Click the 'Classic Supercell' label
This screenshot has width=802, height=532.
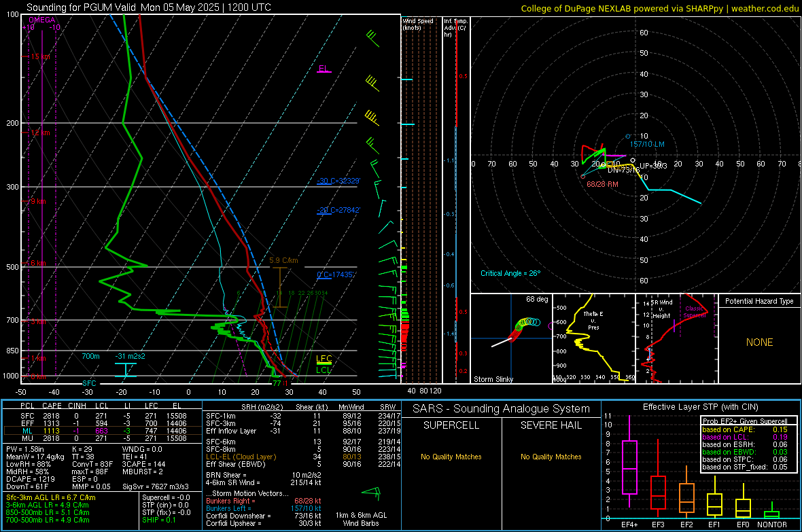(x=695, y=312)
